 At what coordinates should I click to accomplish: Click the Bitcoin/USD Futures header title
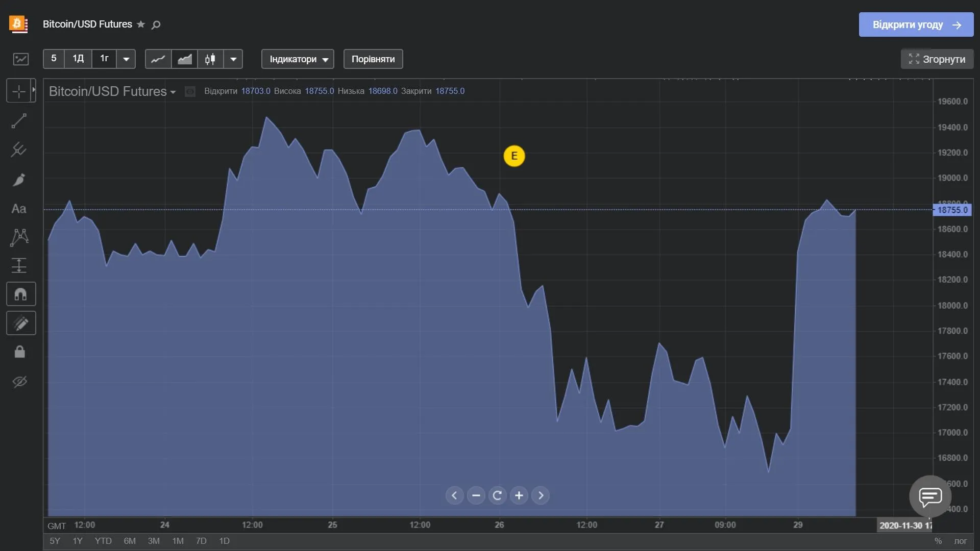pos(87,24)
